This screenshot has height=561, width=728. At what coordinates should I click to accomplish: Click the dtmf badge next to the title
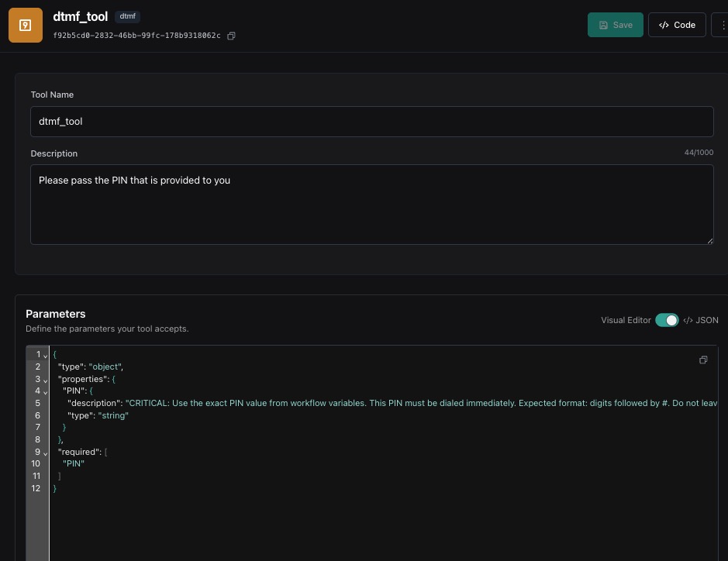point(127,15)
